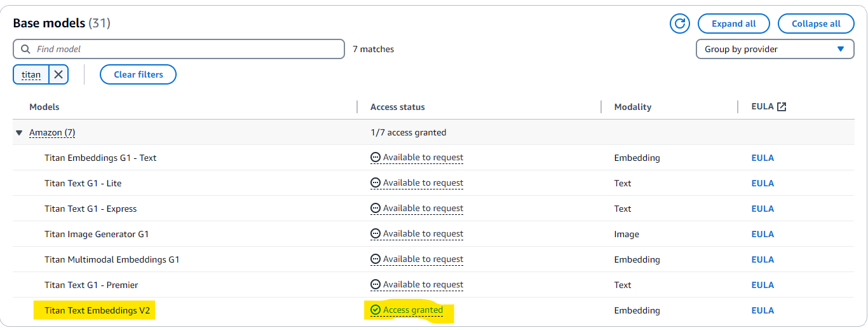Open EULA link for Titan Embeddings G1 - Text
This screenshot has height=330, width=868.
click(763, 158)
